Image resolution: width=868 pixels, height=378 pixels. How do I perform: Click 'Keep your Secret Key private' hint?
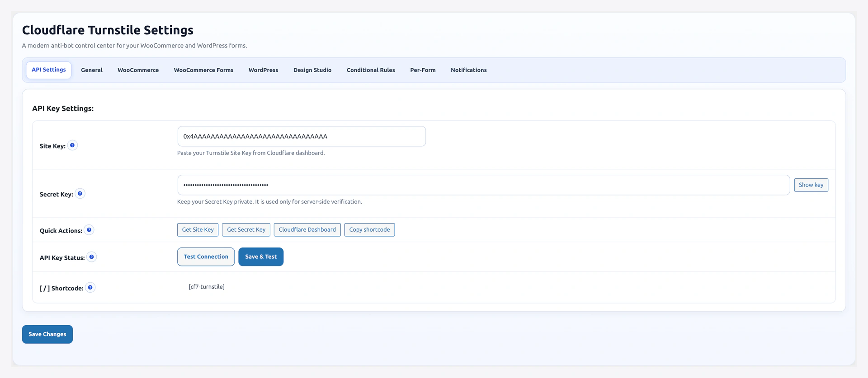pos(269,202)
